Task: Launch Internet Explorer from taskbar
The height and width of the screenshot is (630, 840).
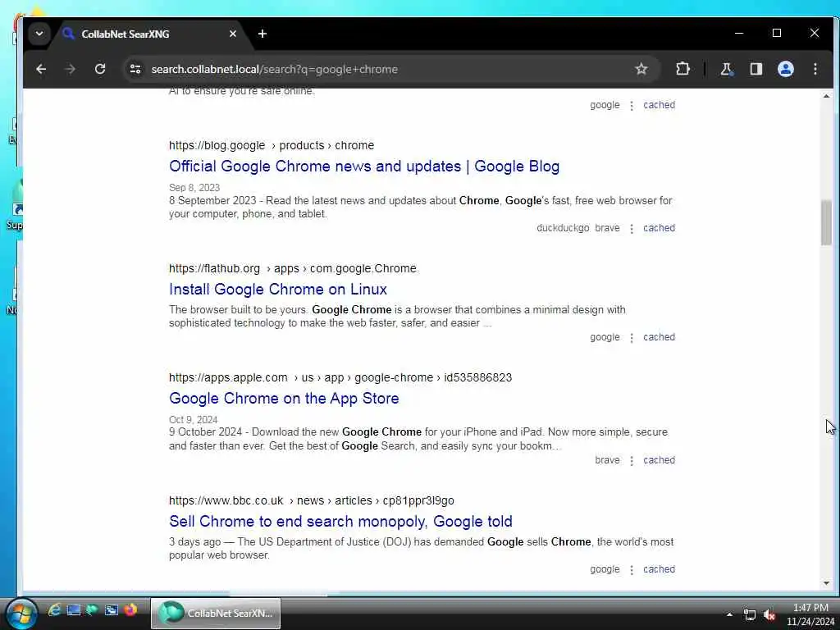Action: [x=54, y=609]
